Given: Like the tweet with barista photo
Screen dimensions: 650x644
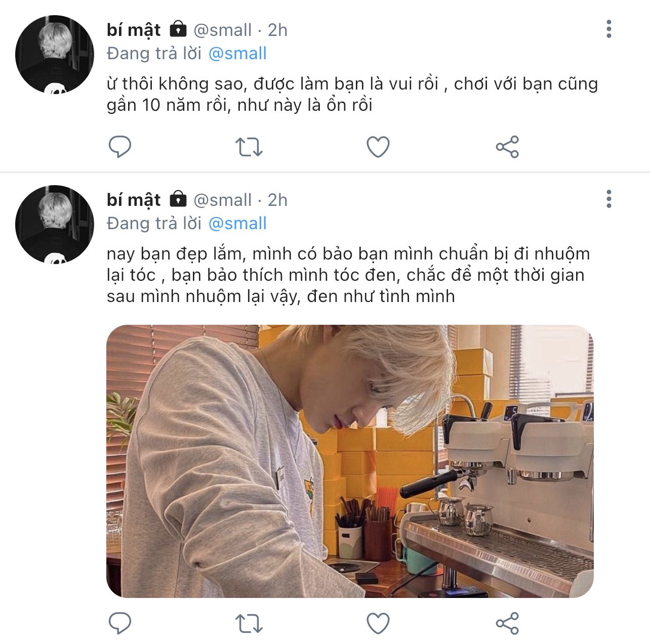Looking at the screenshot, I should tap(378, 623).
